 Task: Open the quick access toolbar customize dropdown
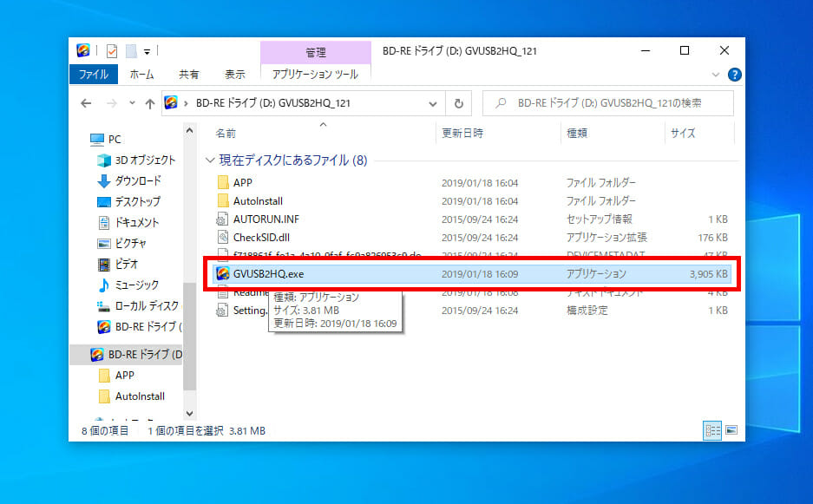(147, 51)
